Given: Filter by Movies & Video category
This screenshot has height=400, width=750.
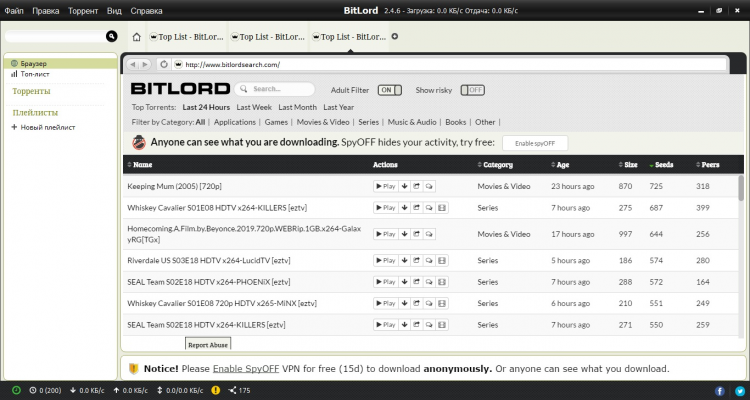Looking at the screenshot, I should click(x=323, y=122).
